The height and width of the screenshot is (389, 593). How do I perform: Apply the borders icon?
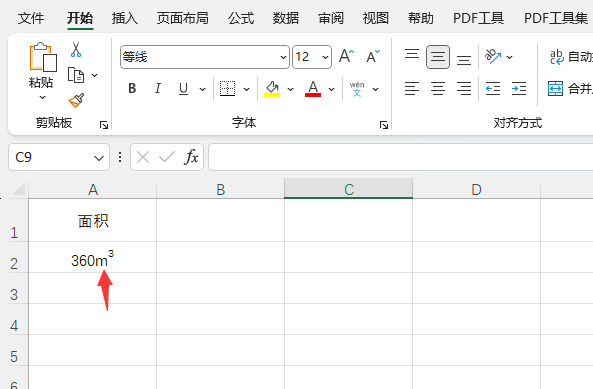tap(227, 88)
